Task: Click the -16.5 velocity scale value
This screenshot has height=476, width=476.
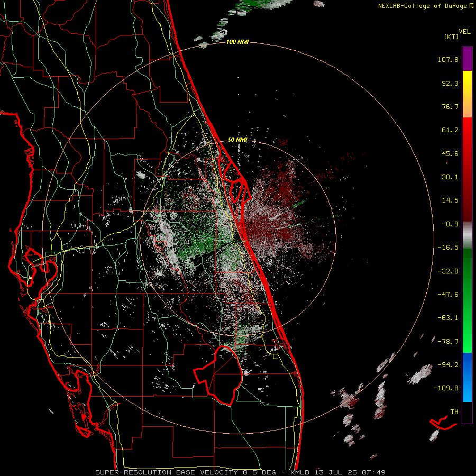Action: tap(448, 248)
